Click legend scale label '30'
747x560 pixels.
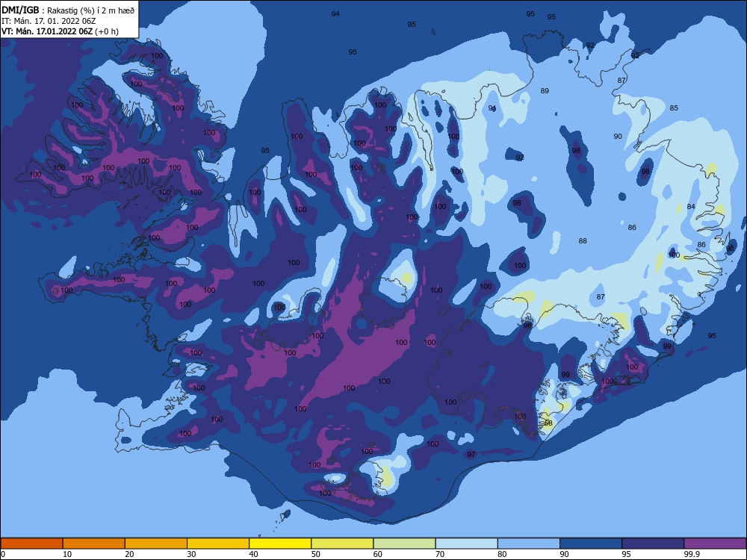(191, 554)
